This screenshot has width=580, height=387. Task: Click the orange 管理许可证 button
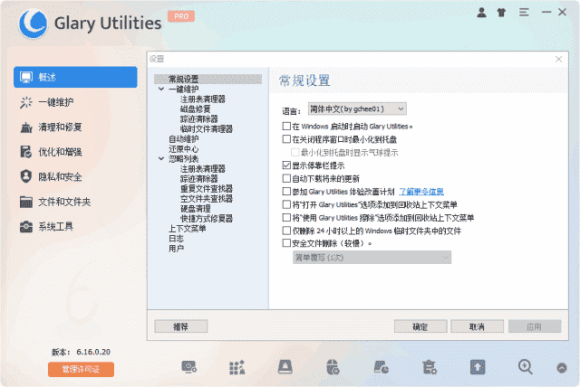(x=81, y=369)
